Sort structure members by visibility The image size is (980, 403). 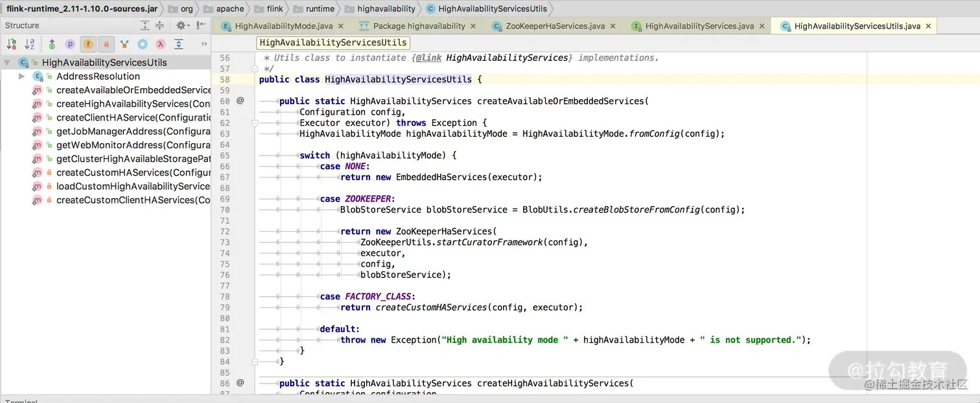tap(11, 44)
